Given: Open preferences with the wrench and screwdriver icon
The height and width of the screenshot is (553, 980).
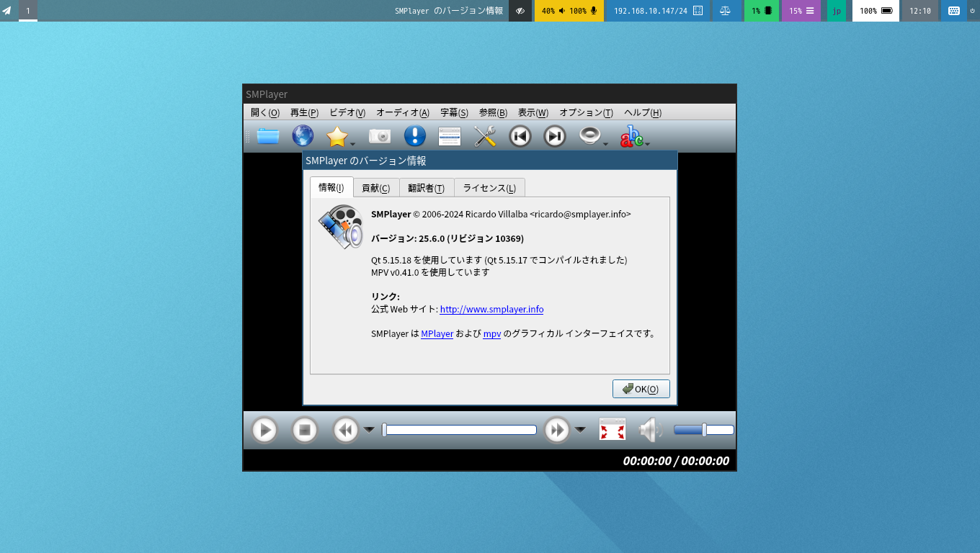Looking at the screenshot, I should coord(485,136).
